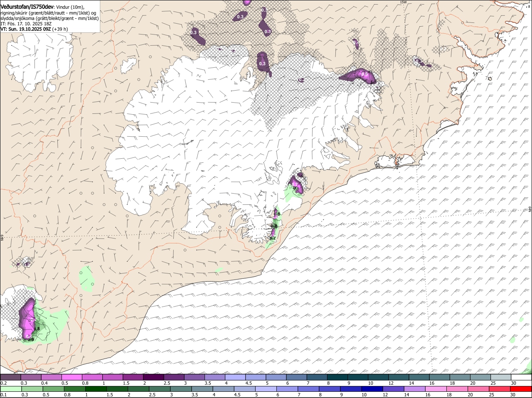Select the 4.5 swatch in the lower rain scale
This screenshot has height=398, width=532.
click(x=244, y=389)
